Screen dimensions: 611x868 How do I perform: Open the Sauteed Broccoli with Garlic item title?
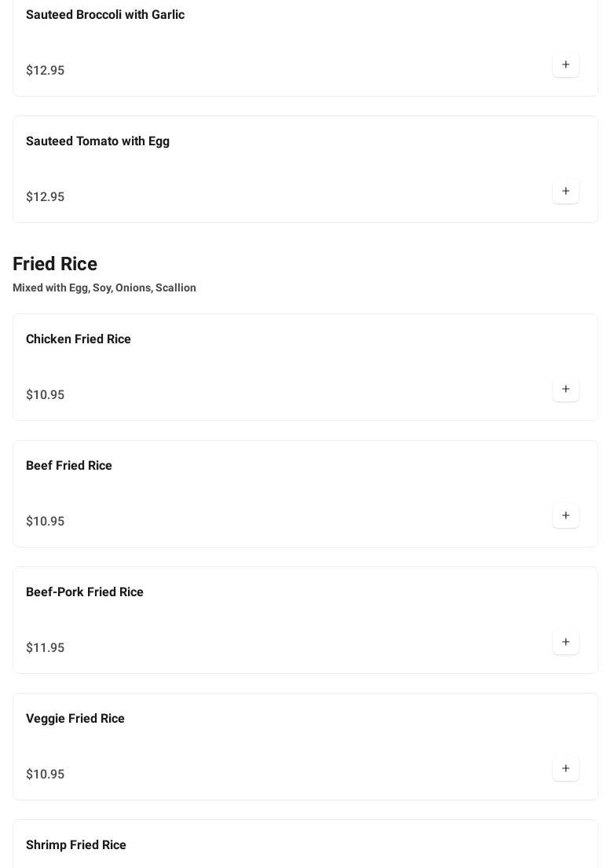coord(105,15)
